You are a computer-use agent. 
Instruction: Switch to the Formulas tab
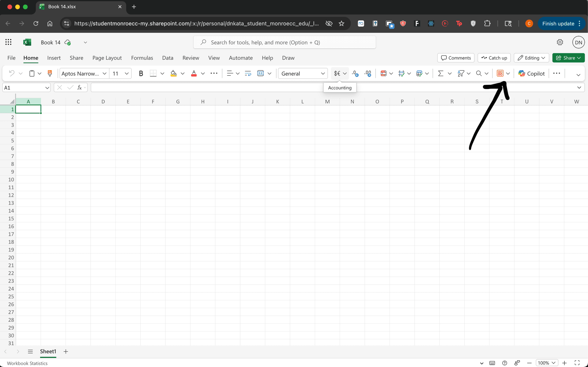coord(142,58)
